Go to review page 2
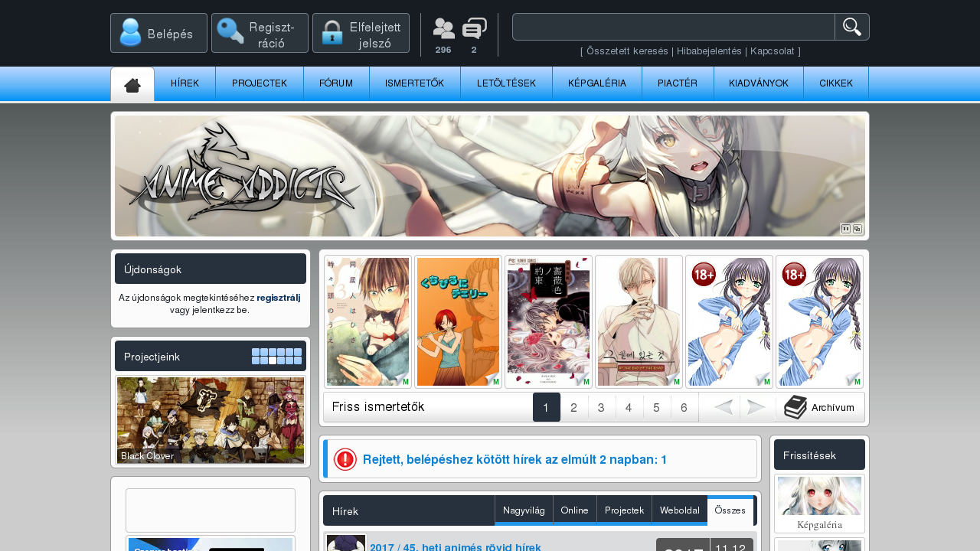This screenshot has height=551, width=980. [574, 407]
